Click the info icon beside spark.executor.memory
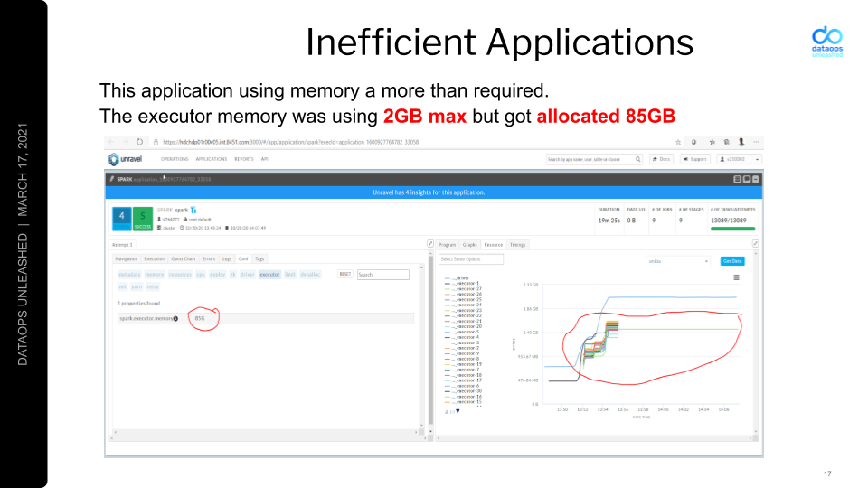This screenshot has width=868, height=488. [175, 319]
